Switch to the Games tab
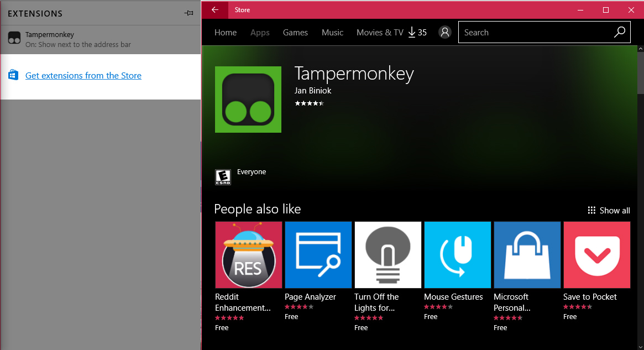This screenshot has width=644, height=350. tap(295, 33)
